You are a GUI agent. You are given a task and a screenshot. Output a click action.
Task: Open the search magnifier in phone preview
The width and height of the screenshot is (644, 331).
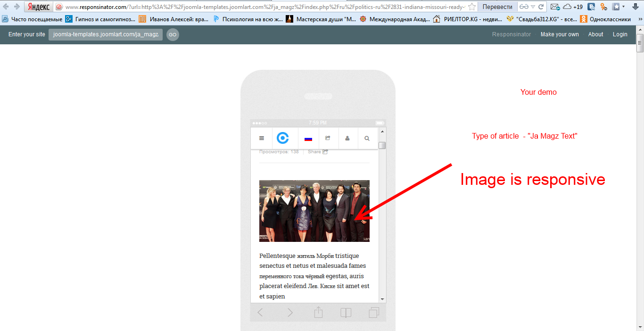367,138
